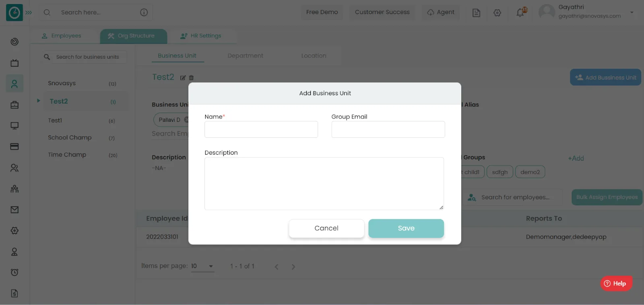Delete Test2 with the trash icon
Screen dimensions: 644x305
coord(191,78)
